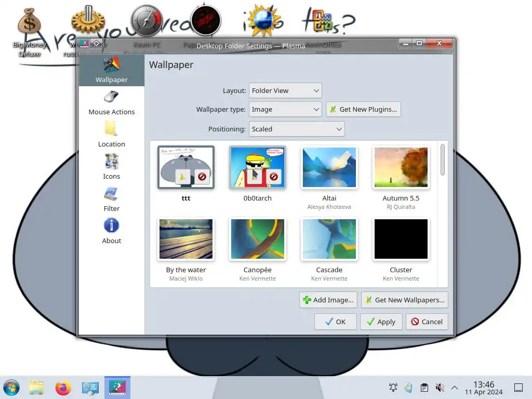Click the muted volume tray icon
Screen dimensions: 532x399
(440, 388)
